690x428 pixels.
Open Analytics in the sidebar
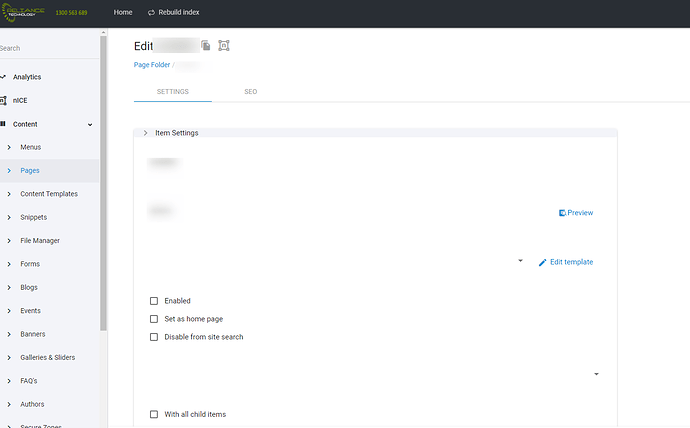(27, 77)
